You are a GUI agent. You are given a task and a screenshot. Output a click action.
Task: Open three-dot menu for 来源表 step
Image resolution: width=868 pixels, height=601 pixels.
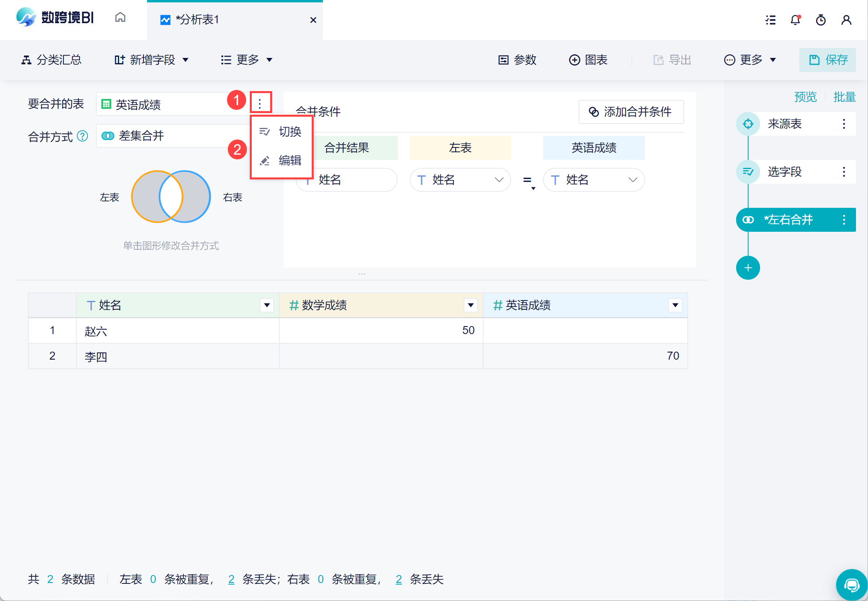point(844,124)
